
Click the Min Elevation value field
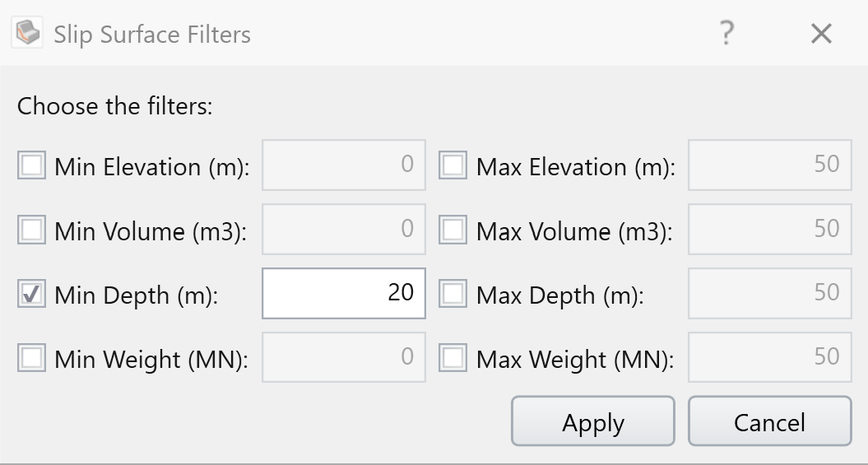(344, 165)
